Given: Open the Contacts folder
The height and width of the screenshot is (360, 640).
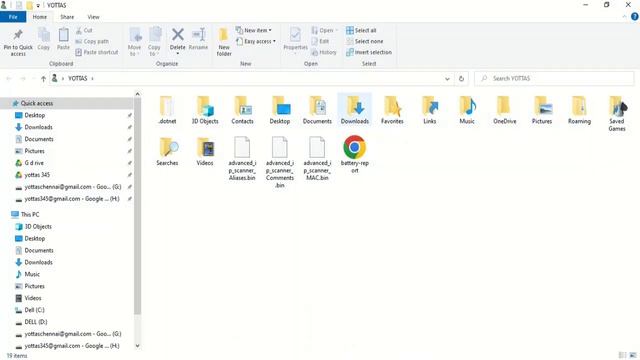Looking at the screenshot, I should [x=242, y=110].
